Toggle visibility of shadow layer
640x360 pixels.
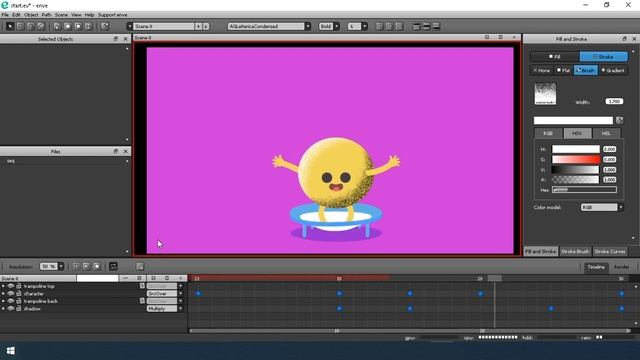tap(11, 309)
